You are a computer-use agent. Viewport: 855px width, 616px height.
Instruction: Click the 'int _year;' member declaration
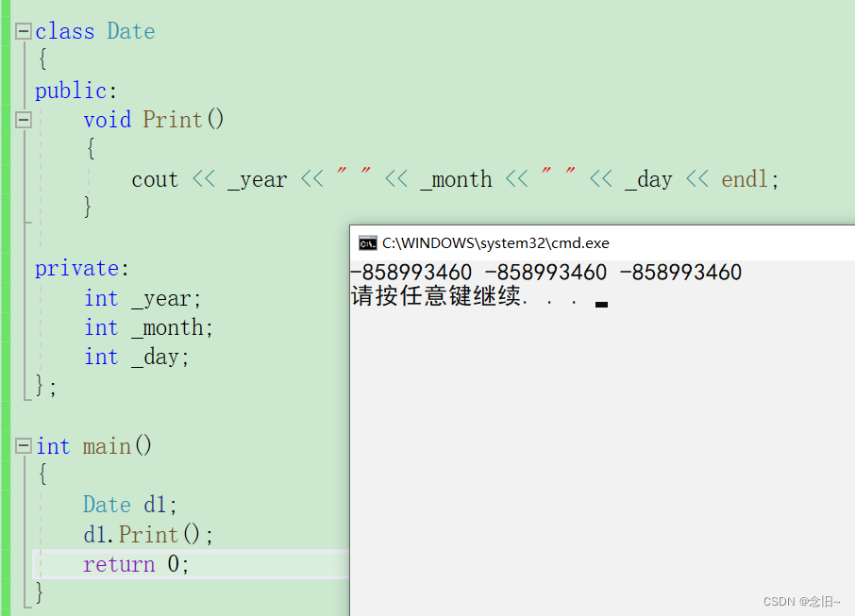tap(142, 299)
